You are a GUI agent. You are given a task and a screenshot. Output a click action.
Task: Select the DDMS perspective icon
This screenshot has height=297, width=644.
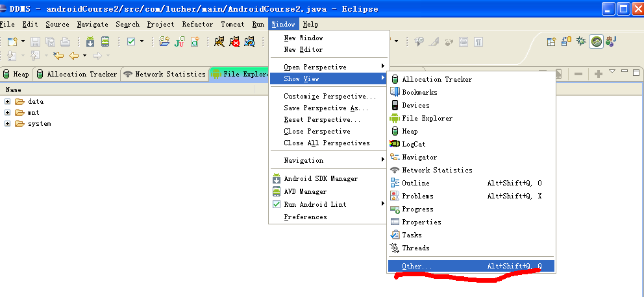(597, 42)
